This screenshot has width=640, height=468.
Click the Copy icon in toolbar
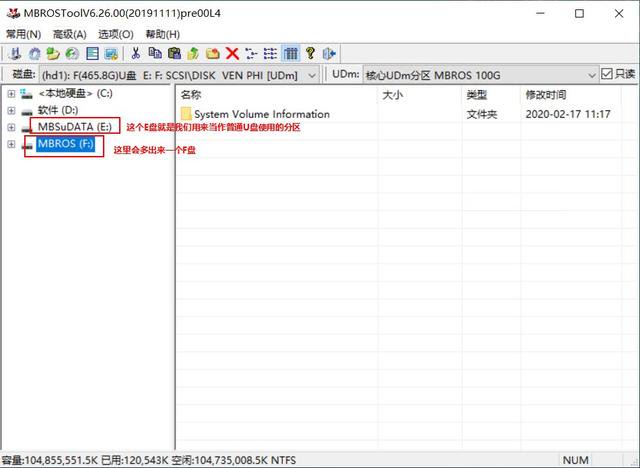tap(155, 53)
